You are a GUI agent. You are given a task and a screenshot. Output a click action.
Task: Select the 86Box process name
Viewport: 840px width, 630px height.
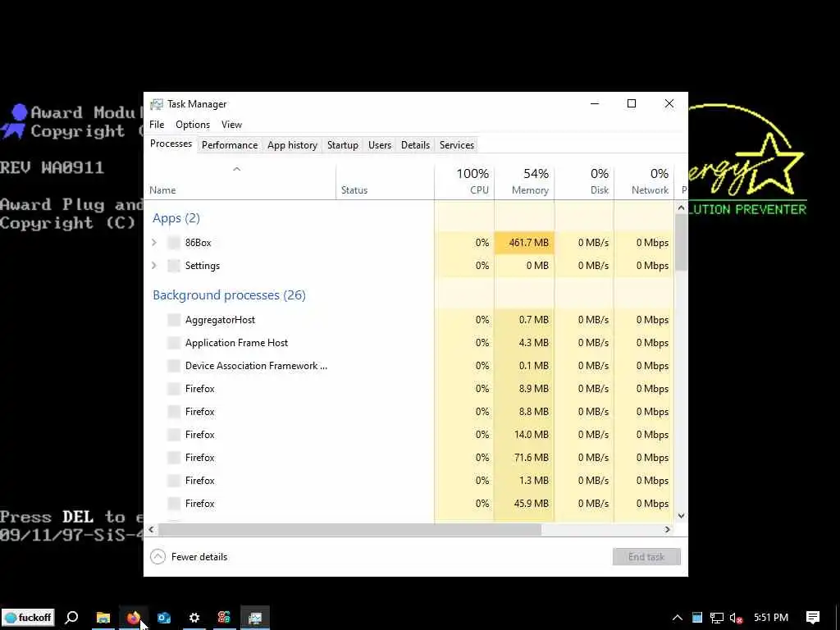coord(199,243)
